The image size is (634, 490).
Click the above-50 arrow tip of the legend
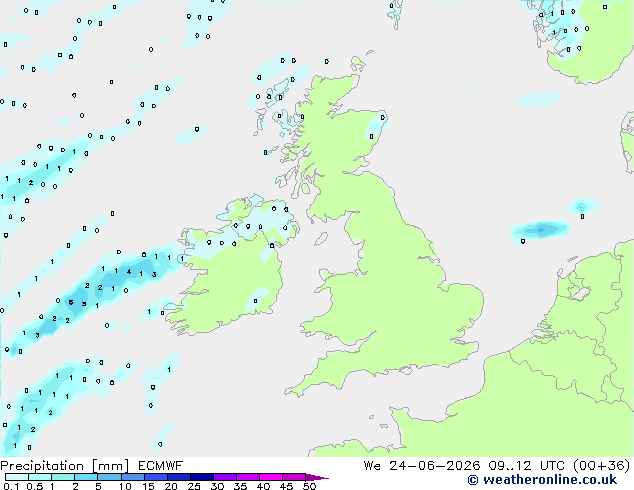(x=317, y=477)
